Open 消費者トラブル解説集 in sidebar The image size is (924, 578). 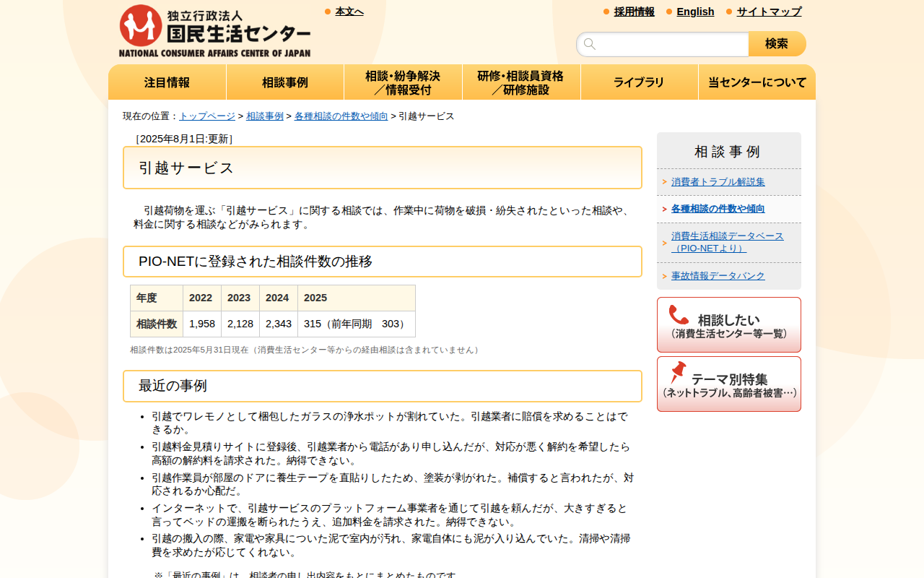(718, 182)
